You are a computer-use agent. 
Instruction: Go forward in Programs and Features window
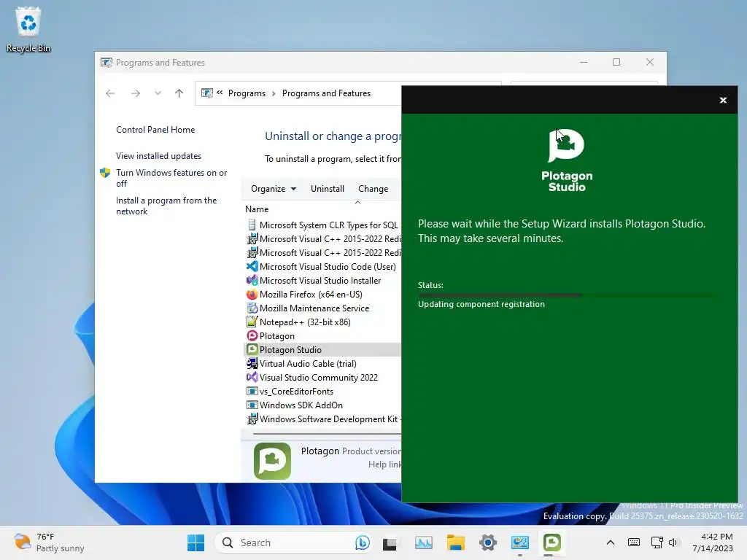pos(136,93)
